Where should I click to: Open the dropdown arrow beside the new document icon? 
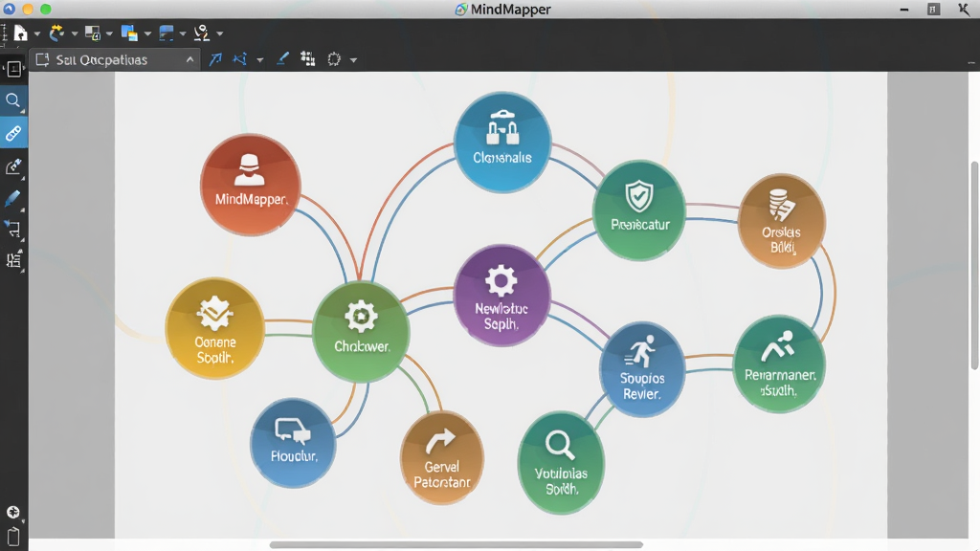pyautogui.click(x=37, y=33)
